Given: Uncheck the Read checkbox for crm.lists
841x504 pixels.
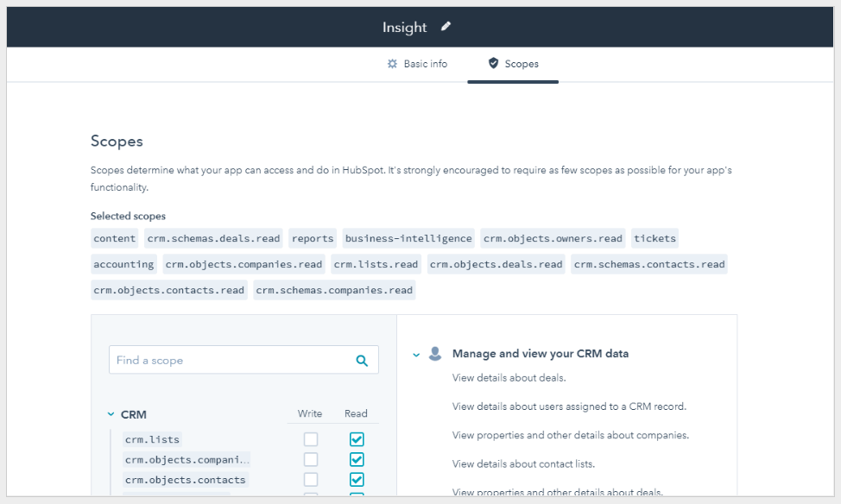Looking at the screenshot, I should click(x=356, y=439).
